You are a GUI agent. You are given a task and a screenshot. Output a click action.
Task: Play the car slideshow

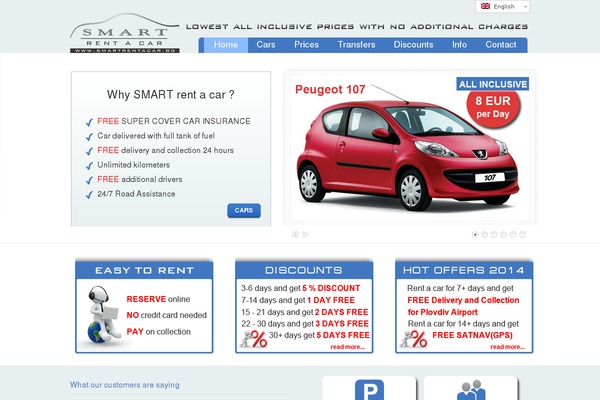(305, 234)
